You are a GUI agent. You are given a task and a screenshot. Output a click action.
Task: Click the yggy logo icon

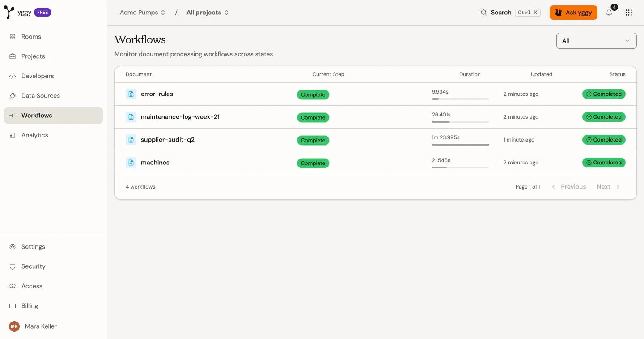click(9, 13)
